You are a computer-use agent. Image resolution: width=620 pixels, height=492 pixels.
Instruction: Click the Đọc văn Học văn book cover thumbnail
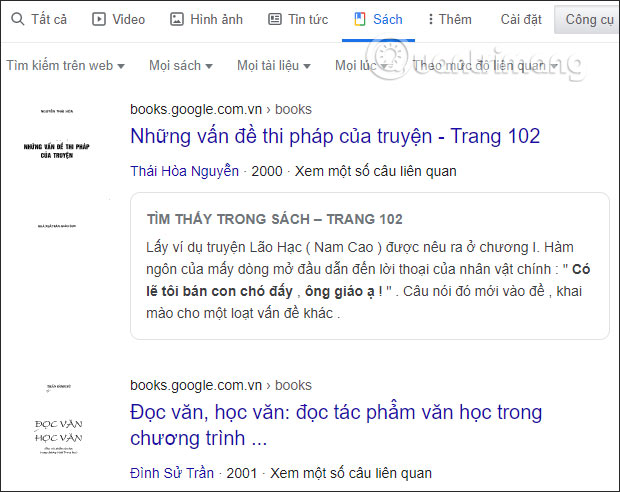[x=58, y=420]
